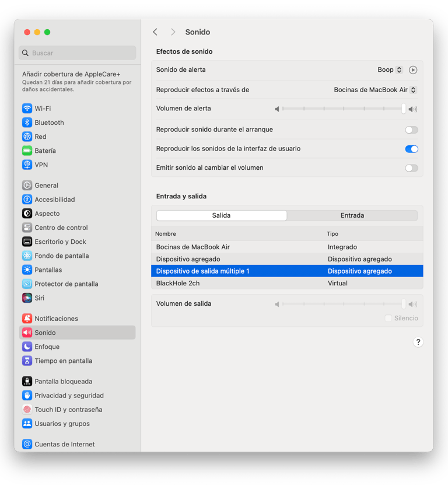Viewport: 448px width, 489px height.
Task: Switch to the Entrada tab
Action: click(x=352, y=215)
